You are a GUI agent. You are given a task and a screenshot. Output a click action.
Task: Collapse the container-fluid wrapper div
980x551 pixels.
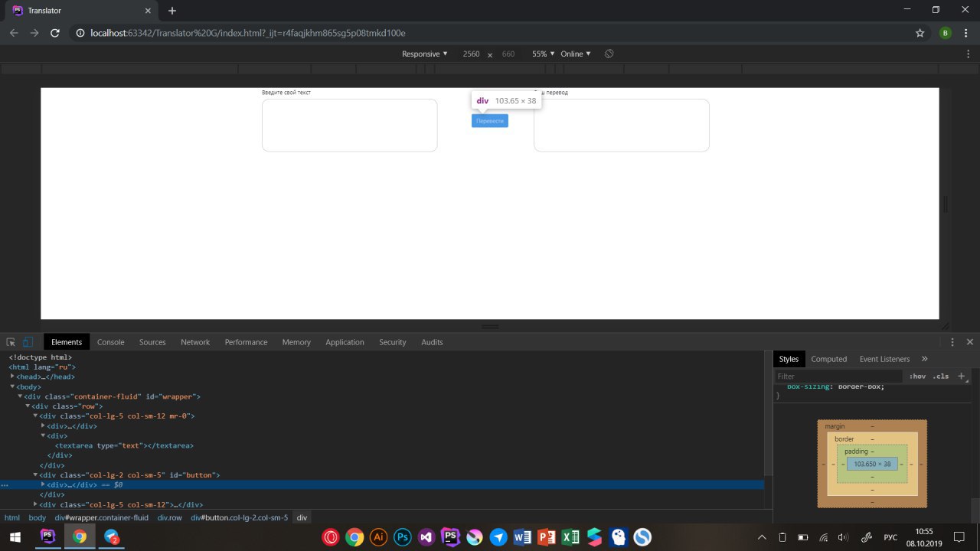[x=20, y=396]
